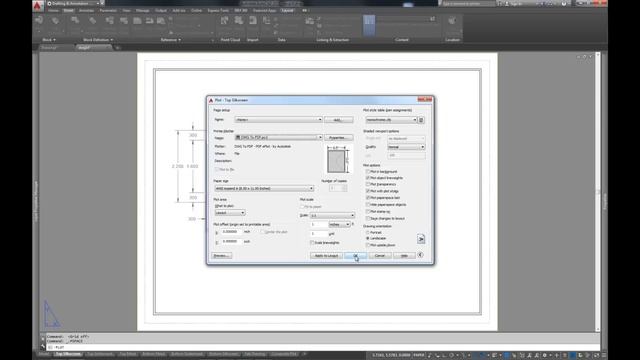
Task: Select Landscape drawing orientation
Action: click(x=368, y=238)
